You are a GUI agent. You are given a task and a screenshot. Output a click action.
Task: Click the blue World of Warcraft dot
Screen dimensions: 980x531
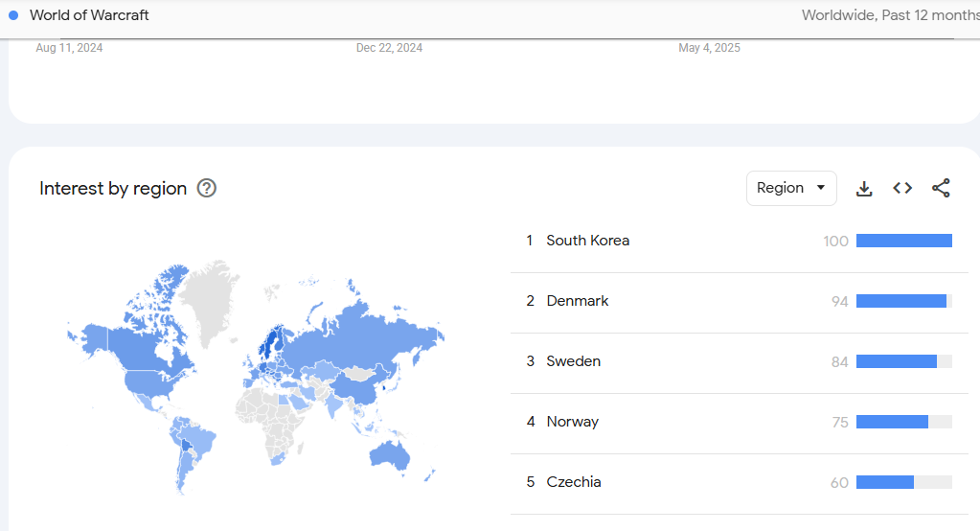[13, 15]
